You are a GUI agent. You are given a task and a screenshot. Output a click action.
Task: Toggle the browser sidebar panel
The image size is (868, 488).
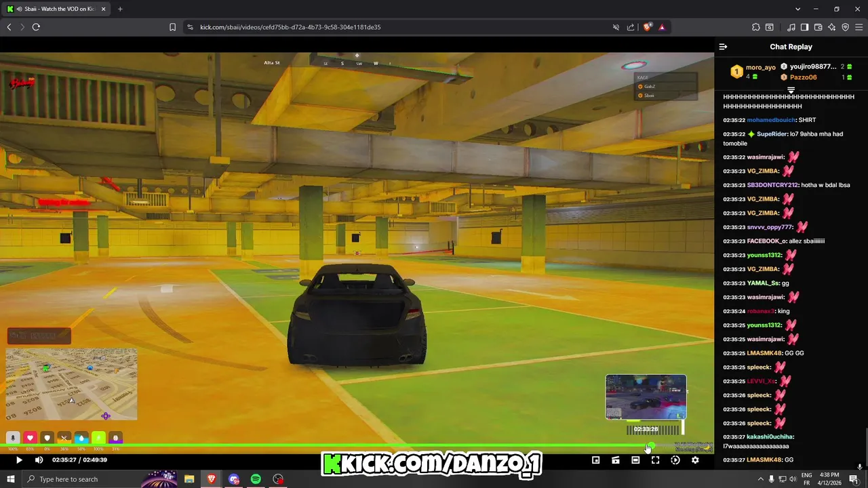pyautogui.click(x=804, y=27)
